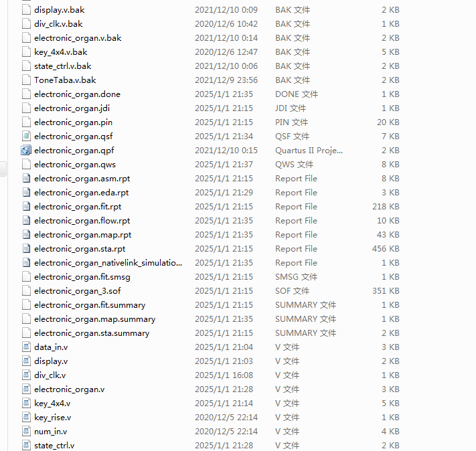
Task: Click the key_rise.v file name
Action: (52, 418)
